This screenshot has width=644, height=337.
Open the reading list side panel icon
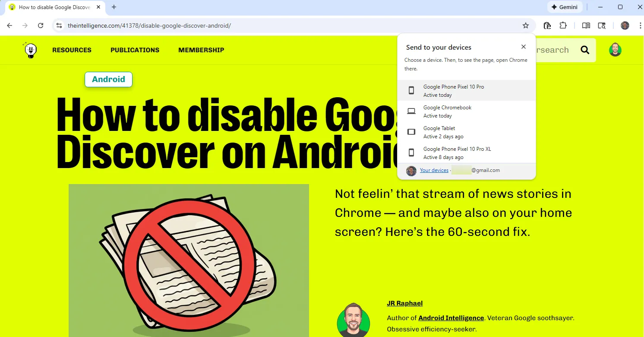pos(586,25)
